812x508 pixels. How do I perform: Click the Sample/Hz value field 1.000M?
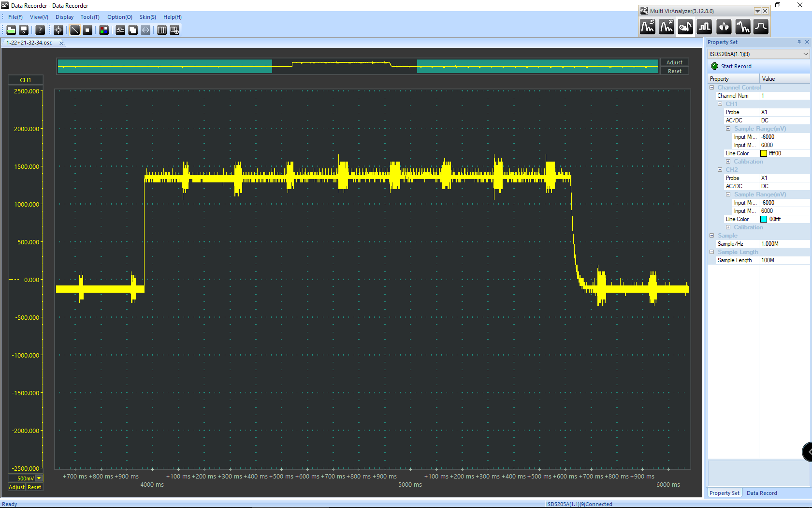click(783, 244)
